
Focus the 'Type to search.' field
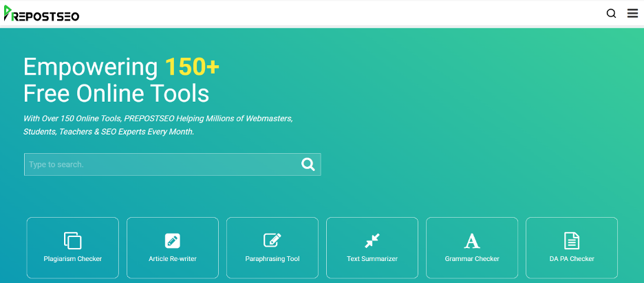click(x=173, y=164)
